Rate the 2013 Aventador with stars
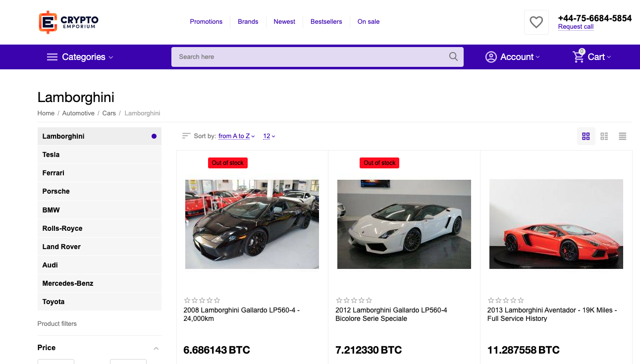Viewport: 640px width, 364px height. point(506,300)
